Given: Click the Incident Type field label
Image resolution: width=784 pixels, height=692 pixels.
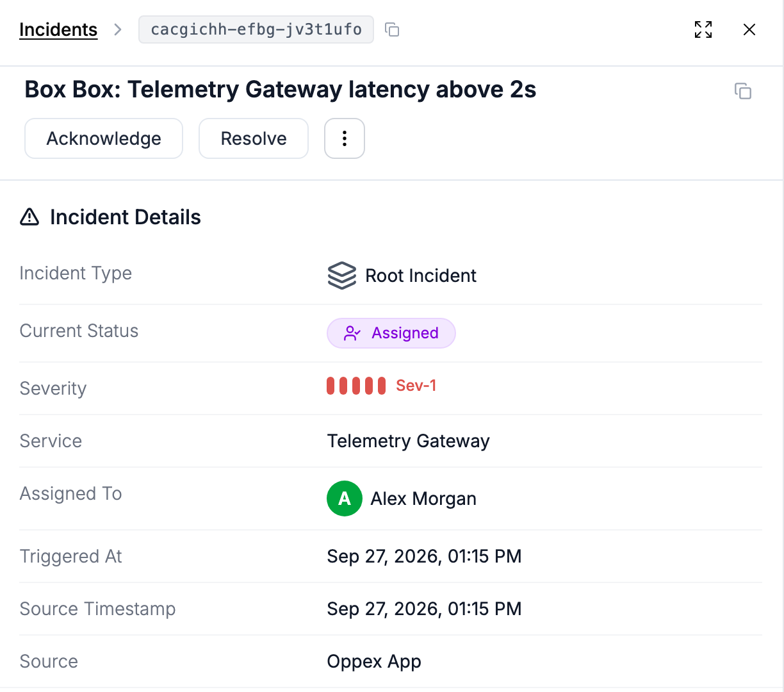Looking at the screenshot, I should 76,273.
